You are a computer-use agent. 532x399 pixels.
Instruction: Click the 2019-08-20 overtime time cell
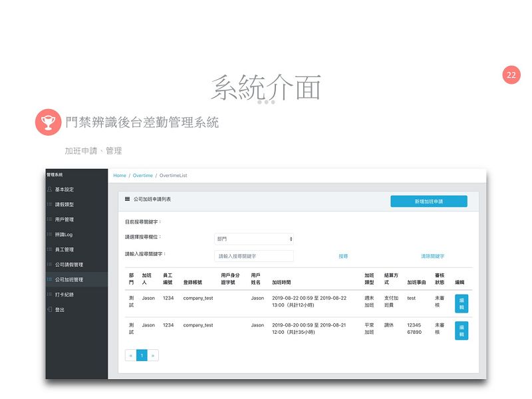pyautogui.click(x=309, y=329)
